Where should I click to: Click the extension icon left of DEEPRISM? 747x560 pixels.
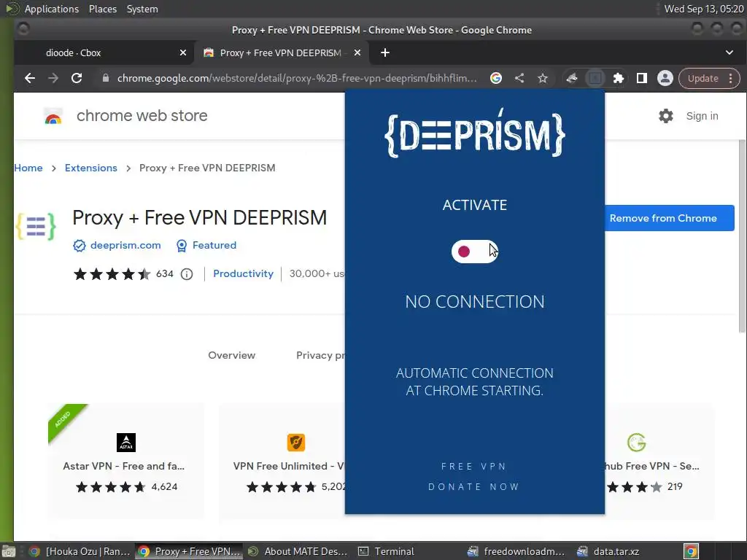pyautogui.click(x=572, y=78)
